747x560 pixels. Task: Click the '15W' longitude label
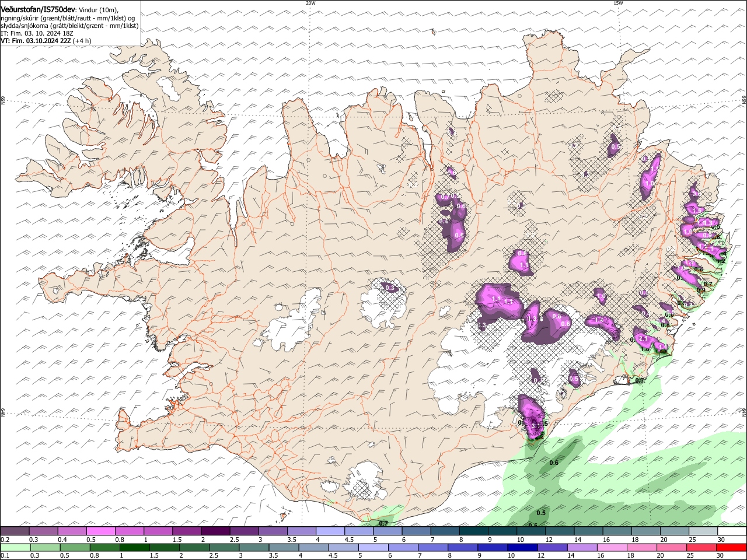(618, 3)
